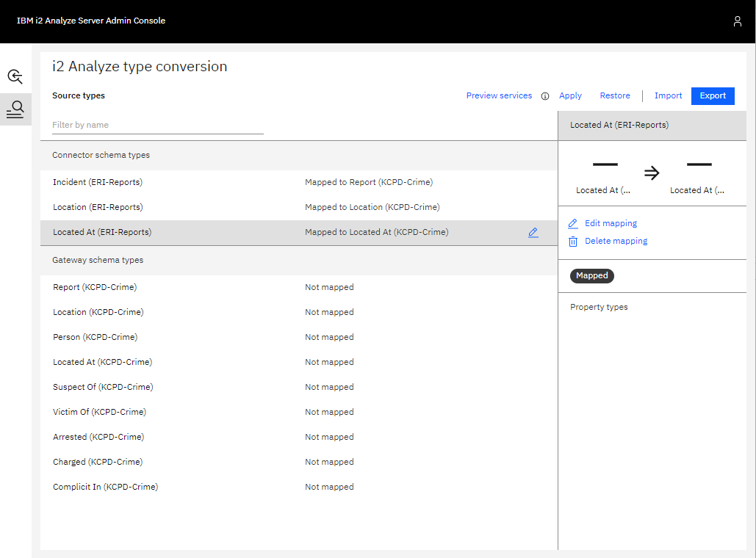Open the Preview services menu
The height and width of the screenshot is (558, 756).
click(499, 95)
